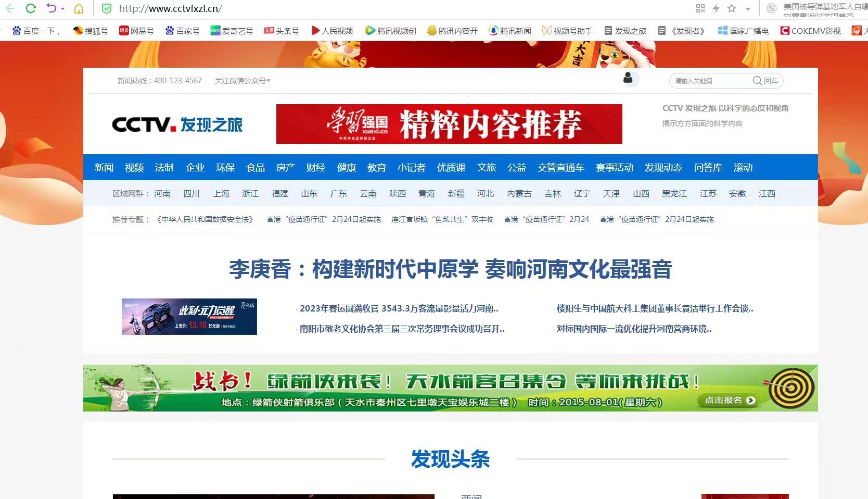
Task: Open the 问答库 nav menu
Action: click(708, 167)
